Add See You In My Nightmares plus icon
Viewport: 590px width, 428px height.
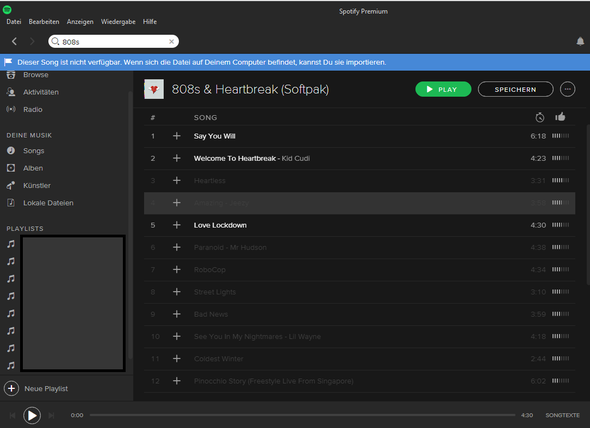click(x=176, y=336)
